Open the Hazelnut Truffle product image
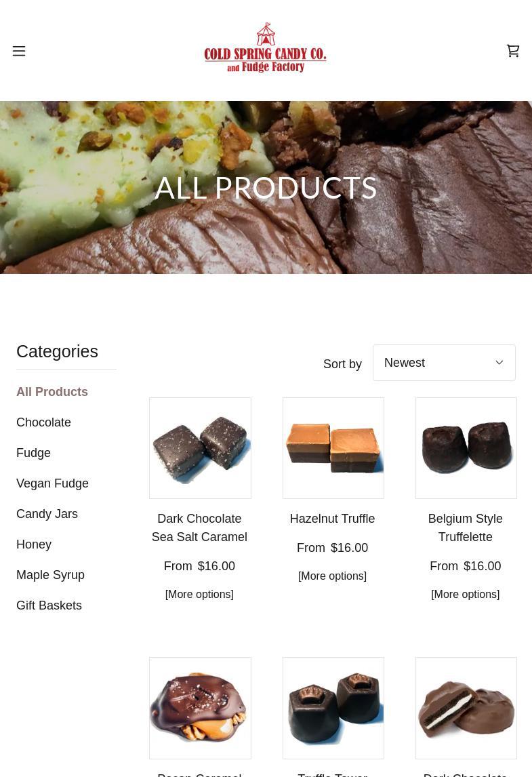The width and height of the screenshot is (532, 777). [x=333, y=448]
